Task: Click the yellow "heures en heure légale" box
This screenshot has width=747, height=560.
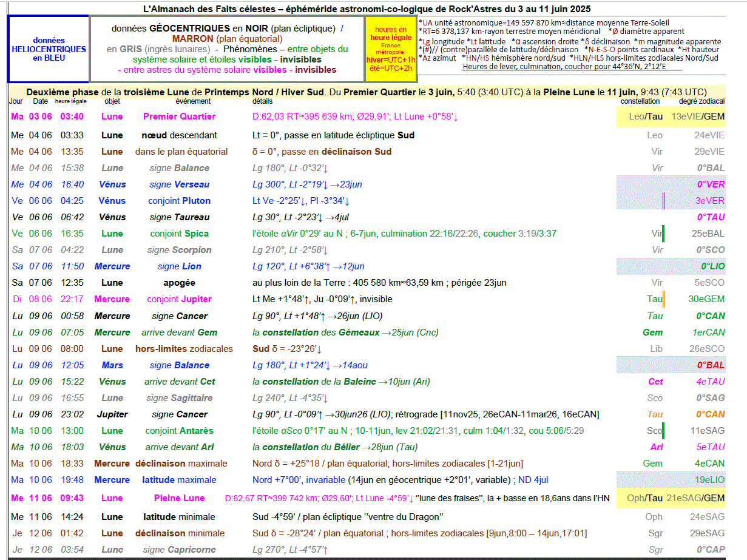Action: (x=391, y=49)
